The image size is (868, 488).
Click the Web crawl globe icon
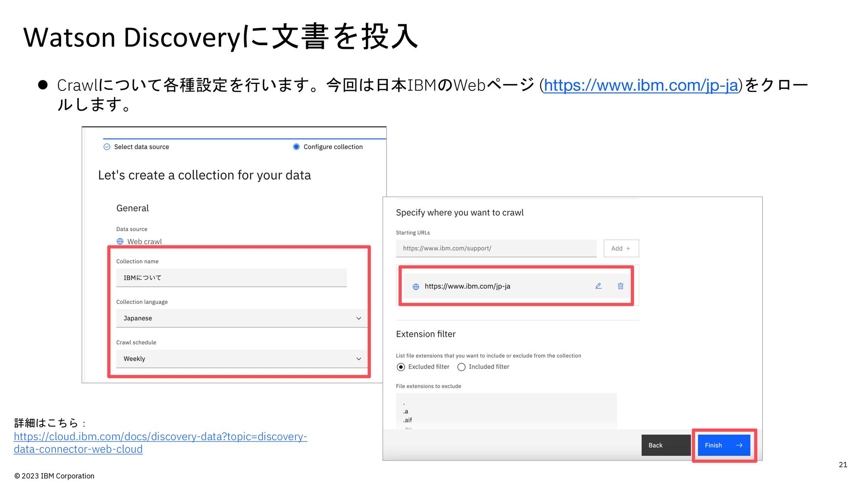(x=120, y=242)
